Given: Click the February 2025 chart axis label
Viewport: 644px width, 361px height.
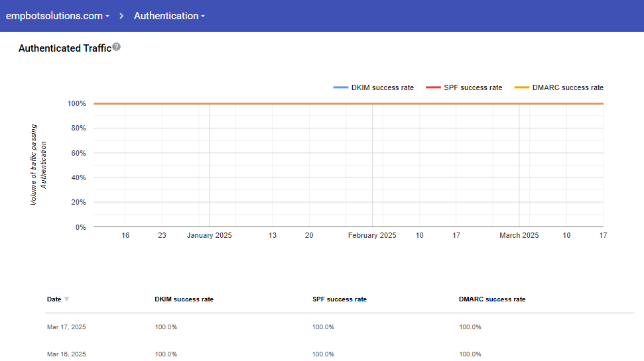Looking at the screenshot, I should (372, 235).
